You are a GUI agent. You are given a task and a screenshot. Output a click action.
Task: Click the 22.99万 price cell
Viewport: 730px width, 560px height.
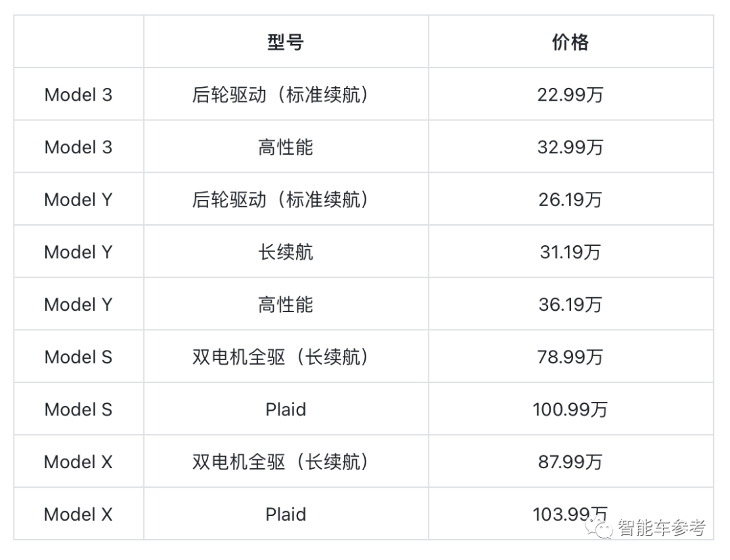(570, 95)
